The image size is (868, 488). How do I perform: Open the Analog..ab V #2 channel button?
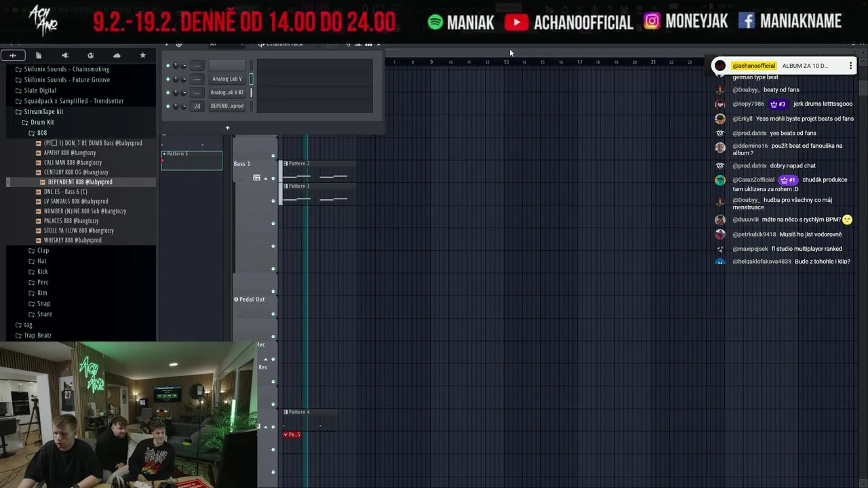coord(226,92)
